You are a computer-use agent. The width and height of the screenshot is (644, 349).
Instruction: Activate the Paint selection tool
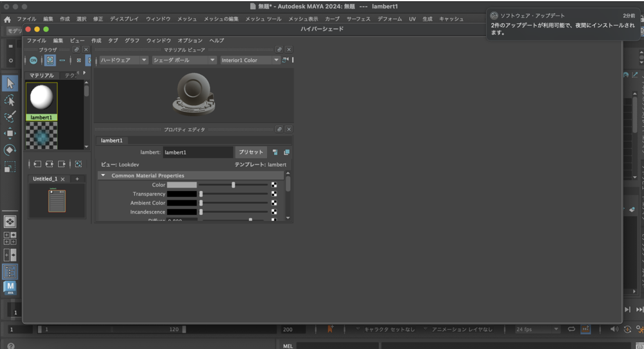(x=10, y=117)
